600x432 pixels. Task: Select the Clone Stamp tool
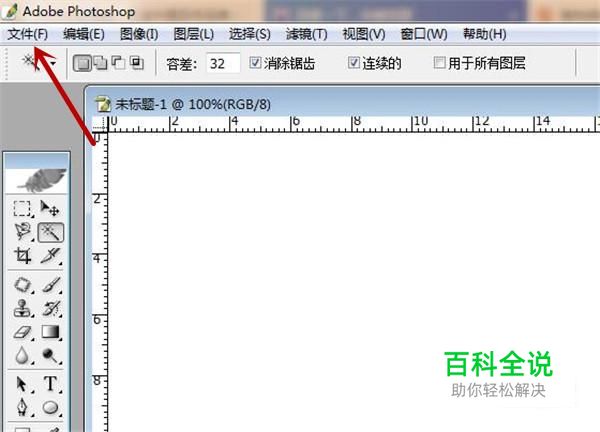(x=22, y=308)
